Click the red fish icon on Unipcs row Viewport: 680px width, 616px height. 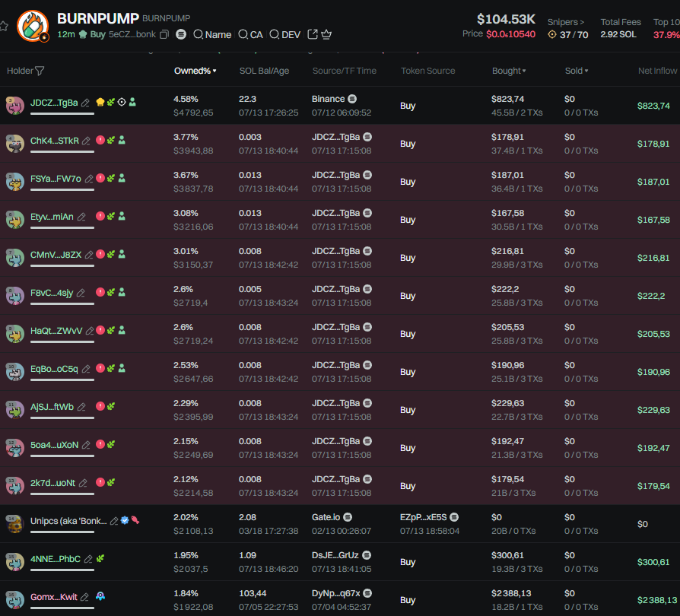tap(135, 520)
